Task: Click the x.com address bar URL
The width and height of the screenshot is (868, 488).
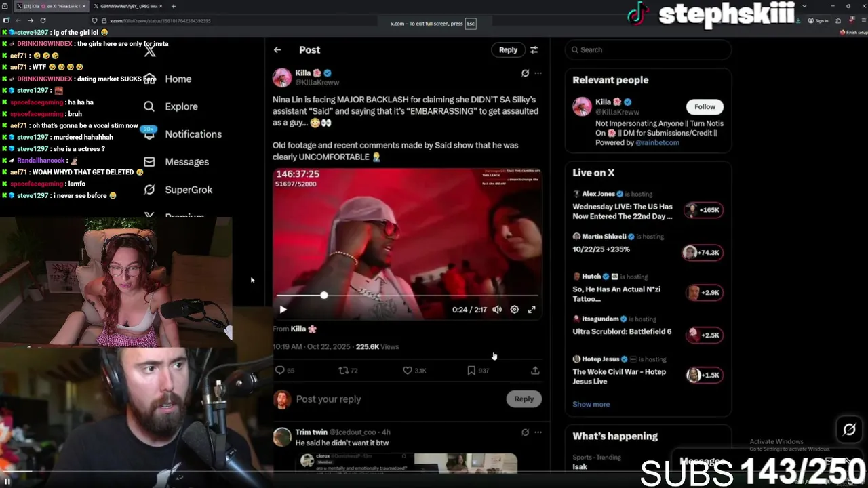Action: (x=160, y=21)
